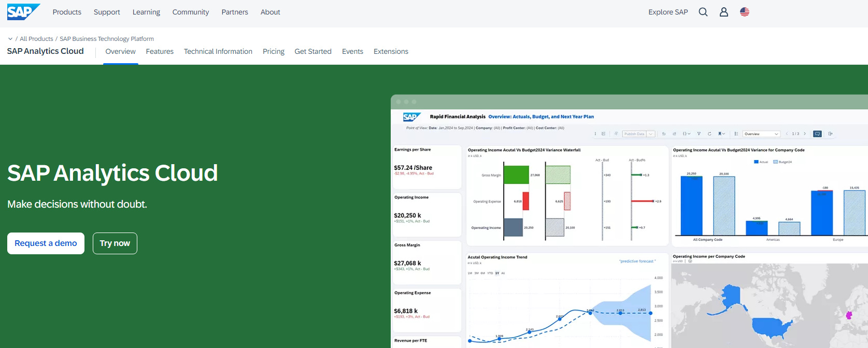Screen dimensions: 868x348
Task: Click the dashboard filter funnel icon
Action: pyautogui.click(x=699, y=134)
